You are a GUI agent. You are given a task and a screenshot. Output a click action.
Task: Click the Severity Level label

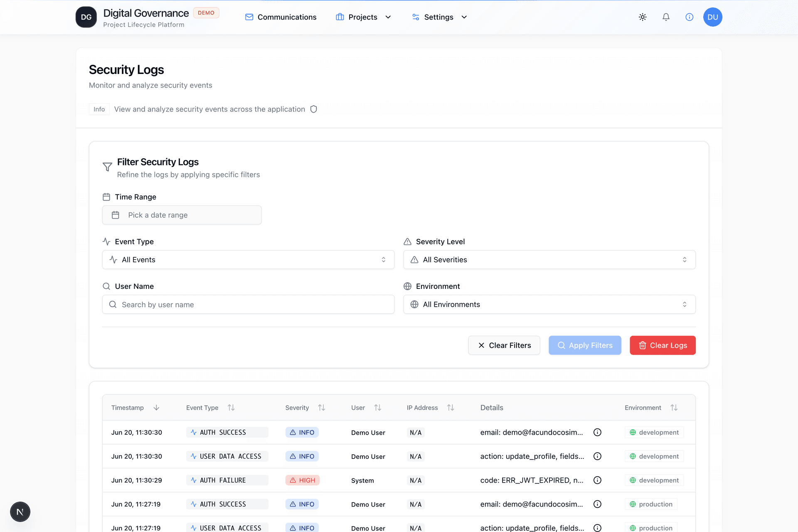[x=440, y=241]
